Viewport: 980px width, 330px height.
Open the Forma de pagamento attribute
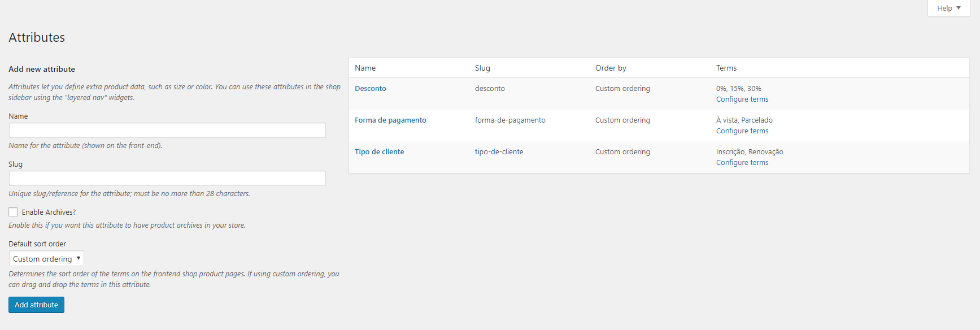390,120
